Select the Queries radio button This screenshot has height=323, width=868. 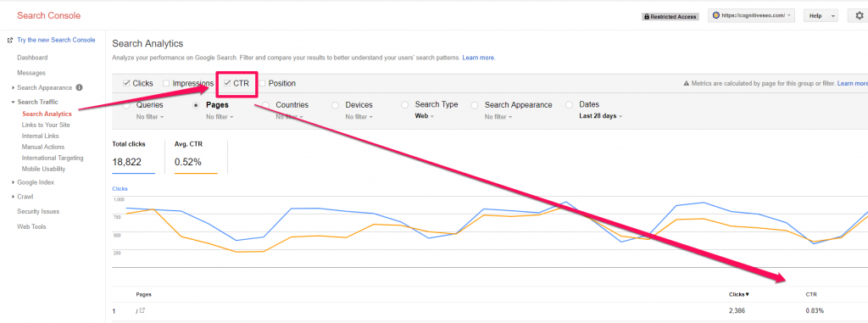pyautogui.click(x=127, y=105)
